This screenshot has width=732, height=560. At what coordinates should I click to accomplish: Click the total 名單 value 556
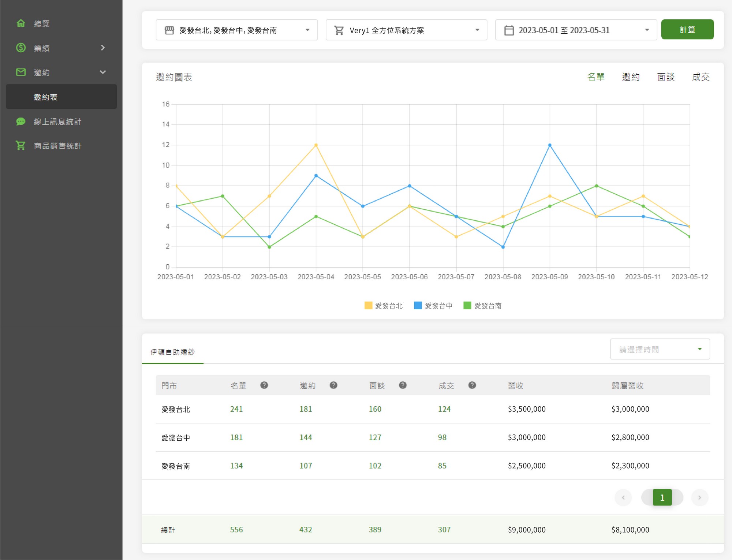(236, 530)
